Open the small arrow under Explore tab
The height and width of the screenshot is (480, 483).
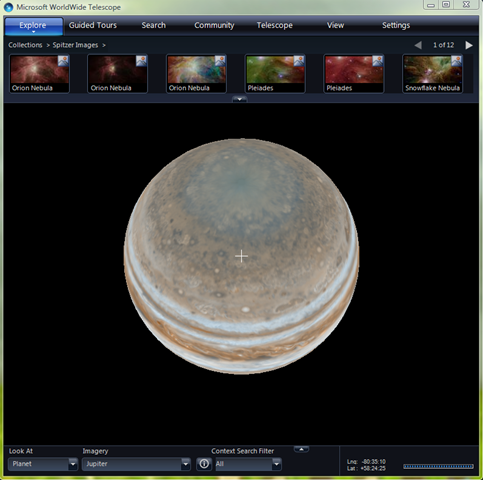(x=33, y=32)
